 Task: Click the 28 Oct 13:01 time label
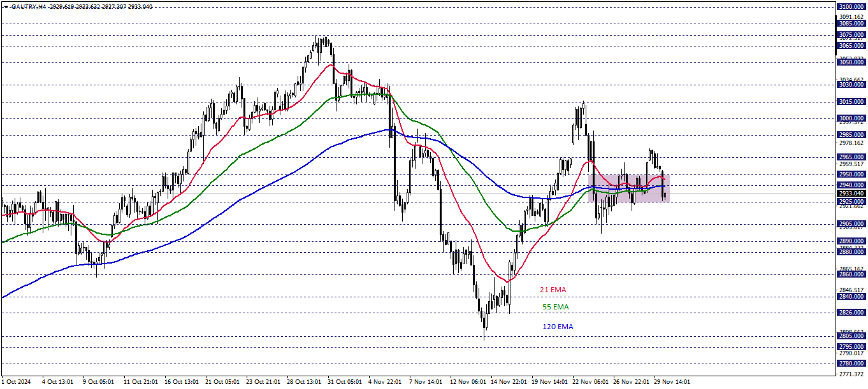click(304, 382)
